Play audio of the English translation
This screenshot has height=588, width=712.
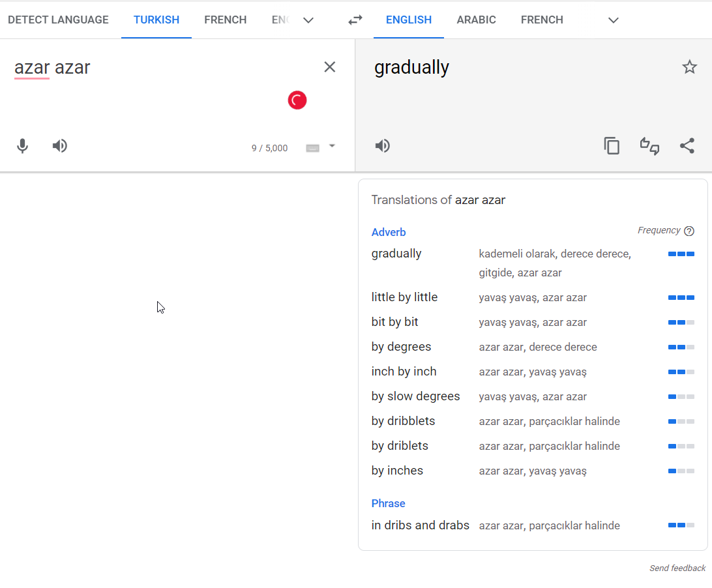click(383, 146)
